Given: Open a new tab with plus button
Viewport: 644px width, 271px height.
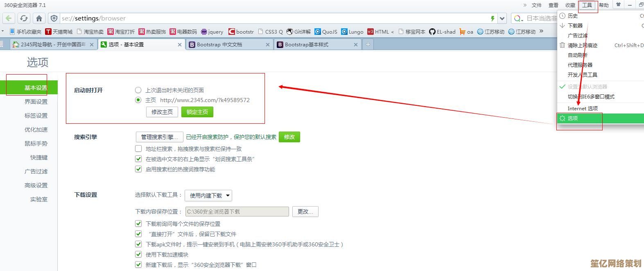Looking at the screenshot, I should (x=368, y=44).
